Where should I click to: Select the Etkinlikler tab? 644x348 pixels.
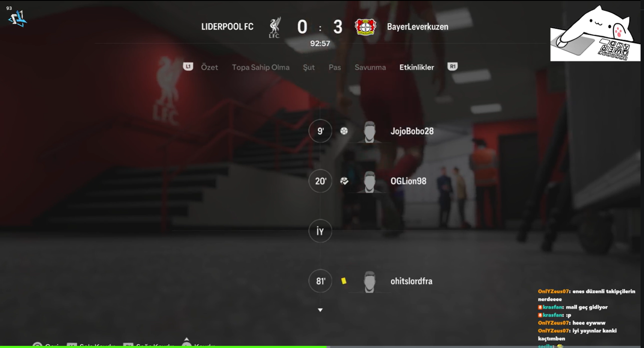[x=416, y=67]
